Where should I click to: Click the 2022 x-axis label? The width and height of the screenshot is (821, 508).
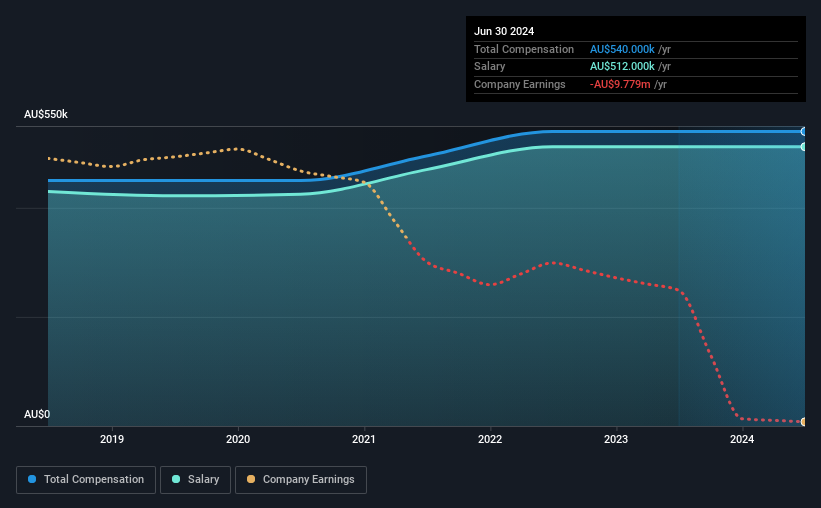[490, 439]
